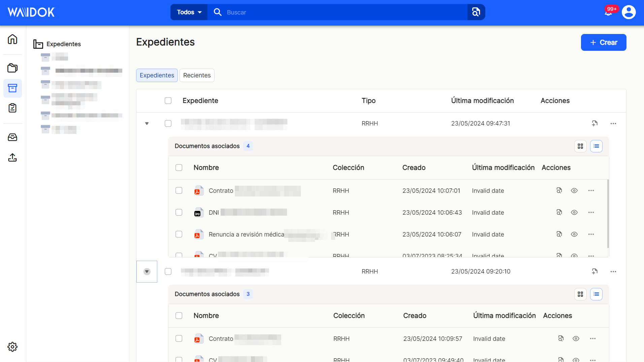644x362 pixels.
Task: Click the first panel Colección column header
Action: pos(348,168)
